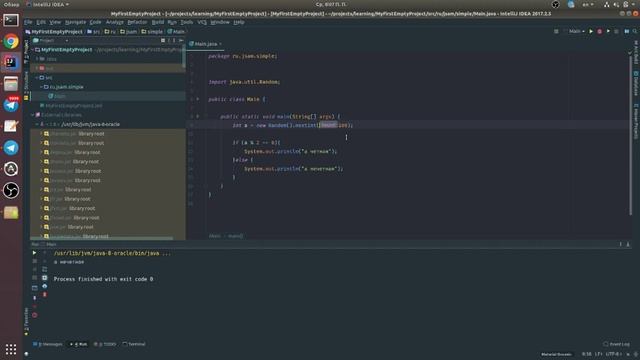The width and height of the screenshot is (640, 360).
Task: Toggle Structure side tool window button
Action: pos(27,85)
